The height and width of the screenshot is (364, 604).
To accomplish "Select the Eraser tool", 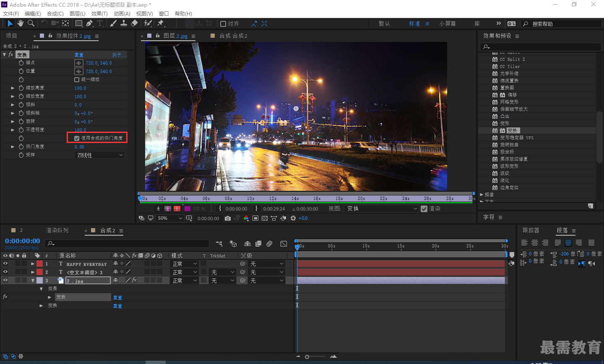I will point(134,23).
